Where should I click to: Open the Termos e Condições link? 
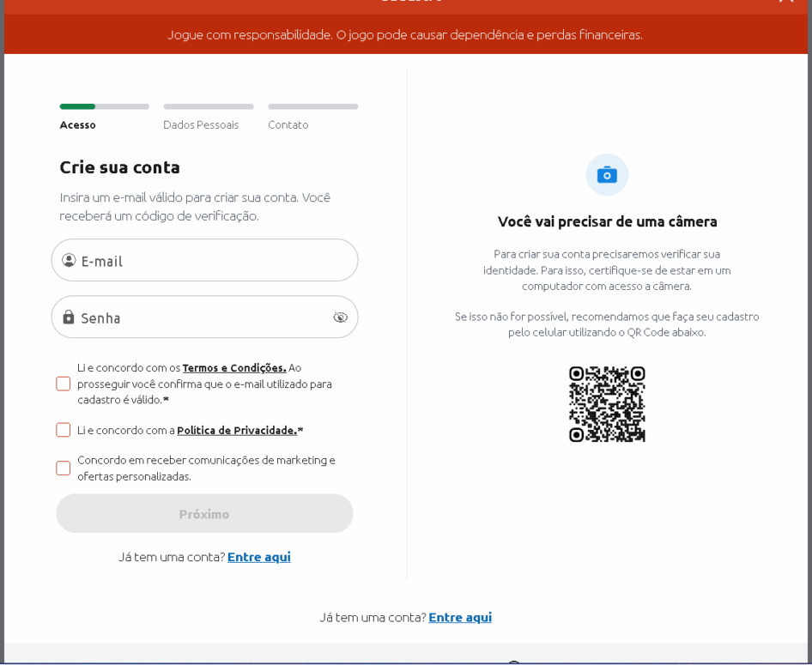[233, 367]
